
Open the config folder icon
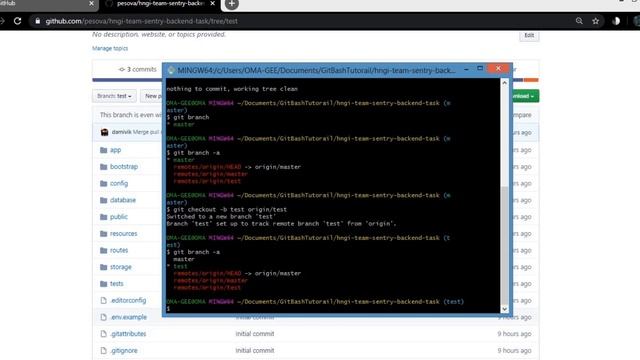click(104, 184)
